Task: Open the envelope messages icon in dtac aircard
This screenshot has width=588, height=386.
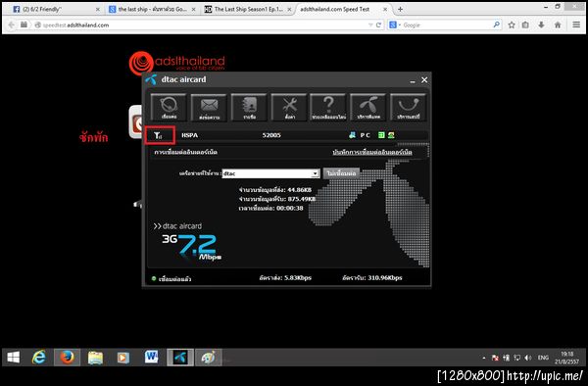Action: click(x=209, y=107)
